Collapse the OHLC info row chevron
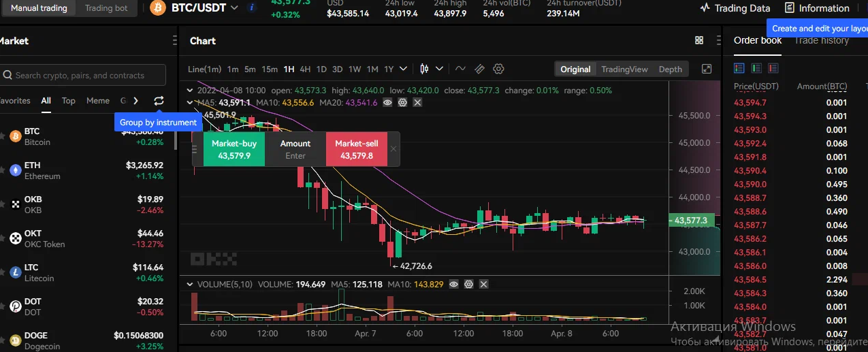 pos(189,90)
